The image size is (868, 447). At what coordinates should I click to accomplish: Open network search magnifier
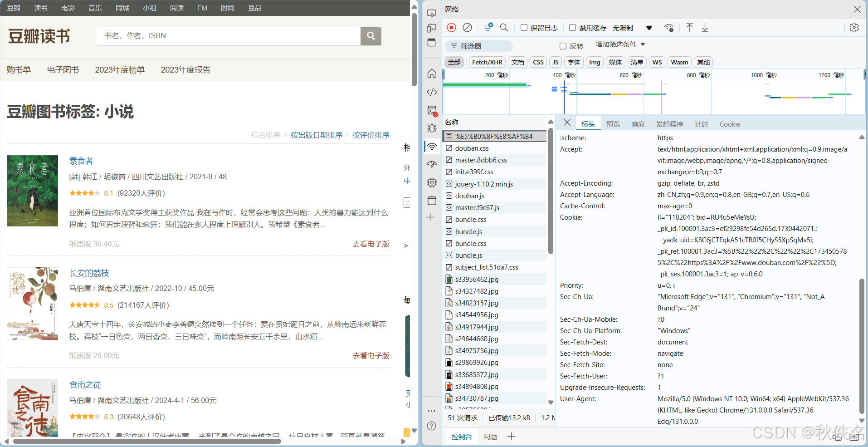[x=504, y=28]
